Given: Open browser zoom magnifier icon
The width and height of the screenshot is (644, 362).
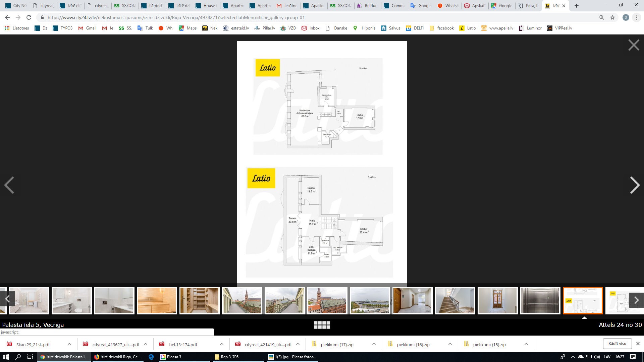Looking at the screenshot, I should point(601,17).
